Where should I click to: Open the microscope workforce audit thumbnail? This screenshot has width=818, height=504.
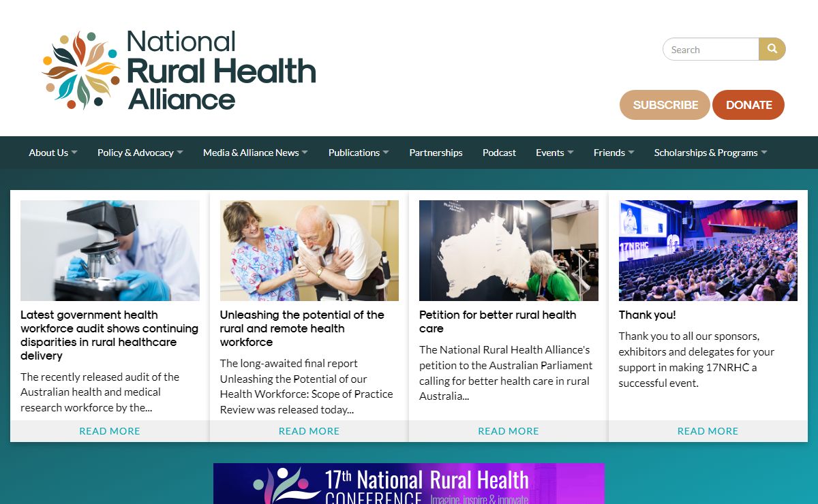[x=110, y=251]
